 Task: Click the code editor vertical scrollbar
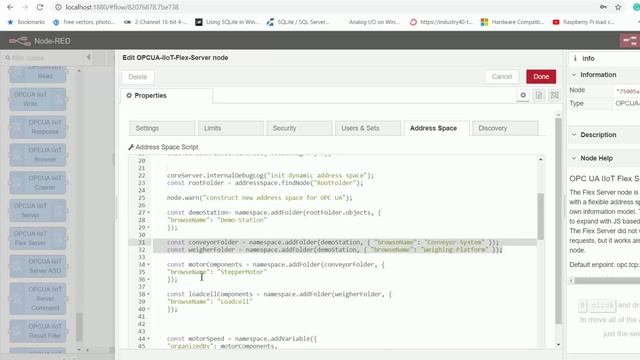point(540,216)
